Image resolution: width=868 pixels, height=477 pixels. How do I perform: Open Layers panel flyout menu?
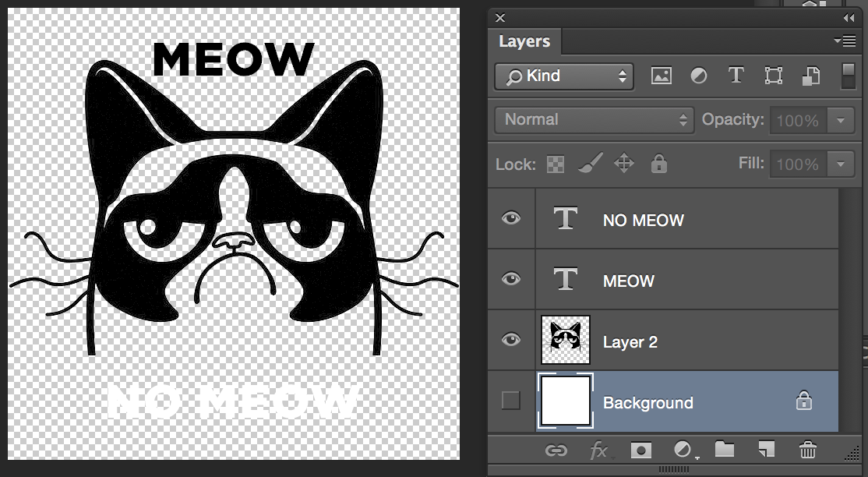(845, 41)
